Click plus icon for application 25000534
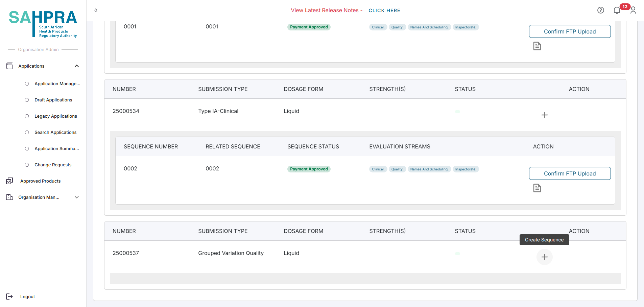 click(544, 115)
